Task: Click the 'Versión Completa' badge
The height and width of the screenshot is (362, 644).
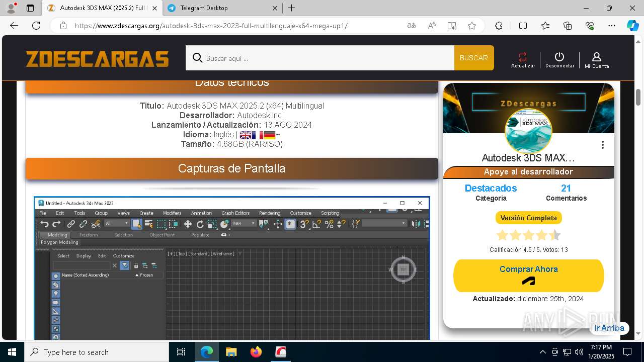Action: 528,218
